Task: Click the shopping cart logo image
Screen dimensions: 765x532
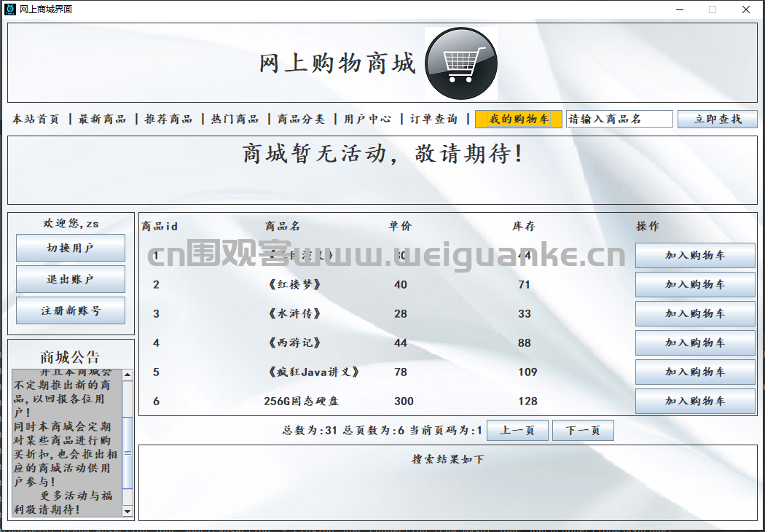Action: (461, 63)
